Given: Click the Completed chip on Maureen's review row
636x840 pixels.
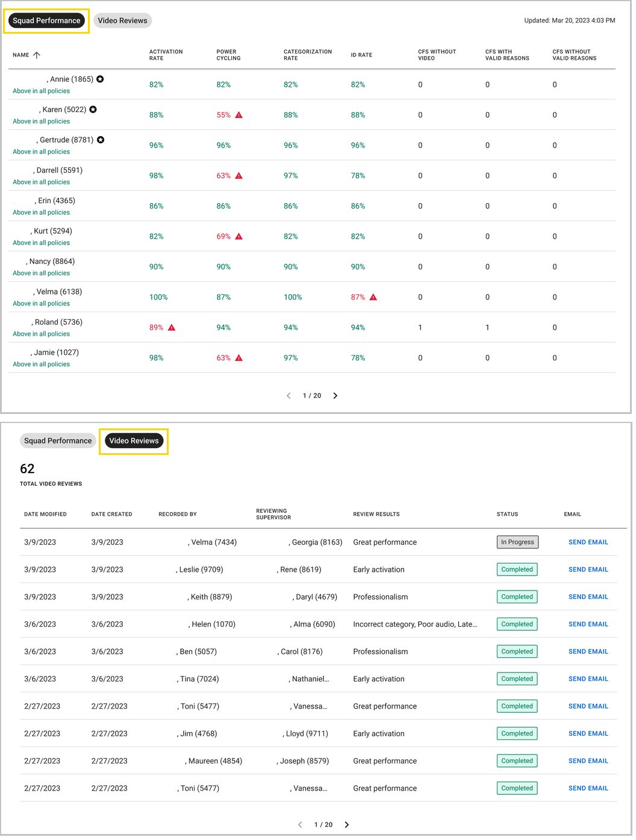Looking at the screenshot, I should click(x=517, y=760).
